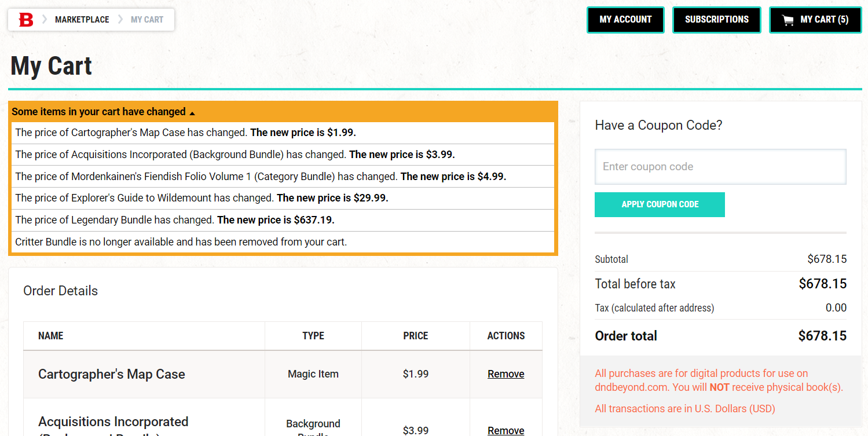Click the Order total amount $678.15
Image resolution: width=868 pixels, height=436 pixels.
[822, 336]
